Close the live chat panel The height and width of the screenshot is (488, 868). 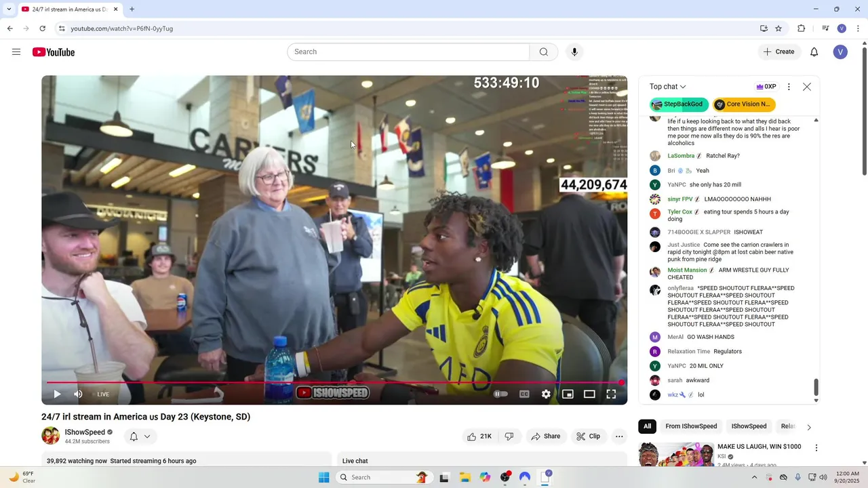point(806,87)
